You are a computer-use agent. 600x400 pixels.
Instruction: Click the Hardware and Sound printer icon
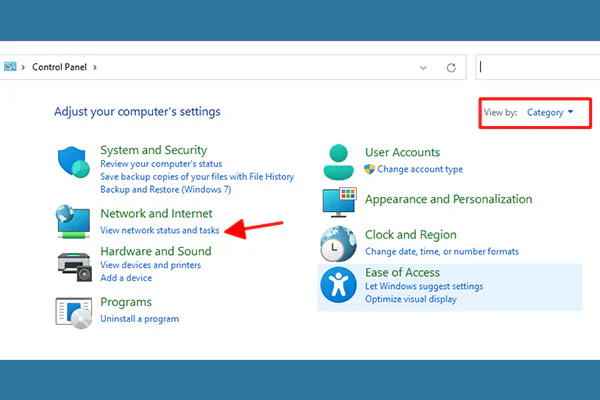[75, 267]
